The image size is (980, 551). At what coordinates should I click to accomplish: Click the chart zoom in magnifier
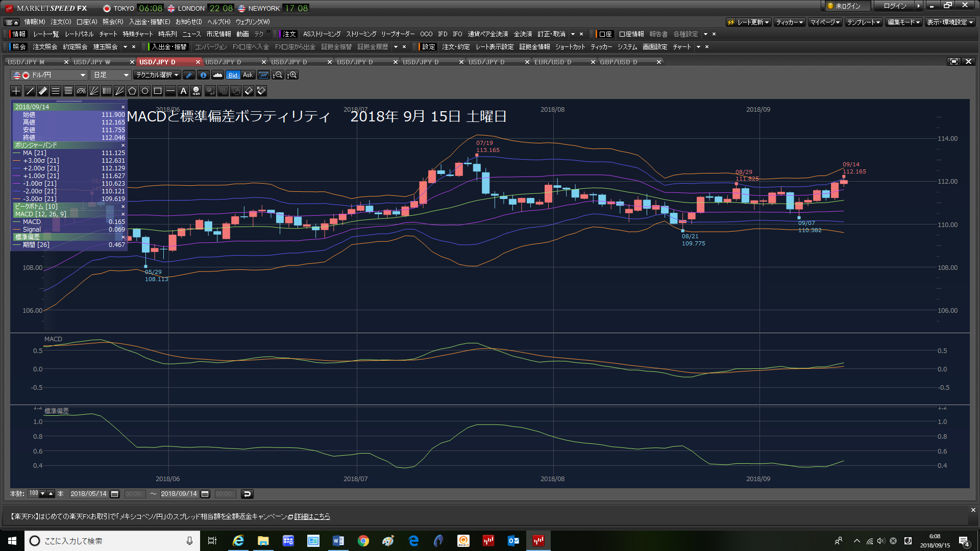292,75
